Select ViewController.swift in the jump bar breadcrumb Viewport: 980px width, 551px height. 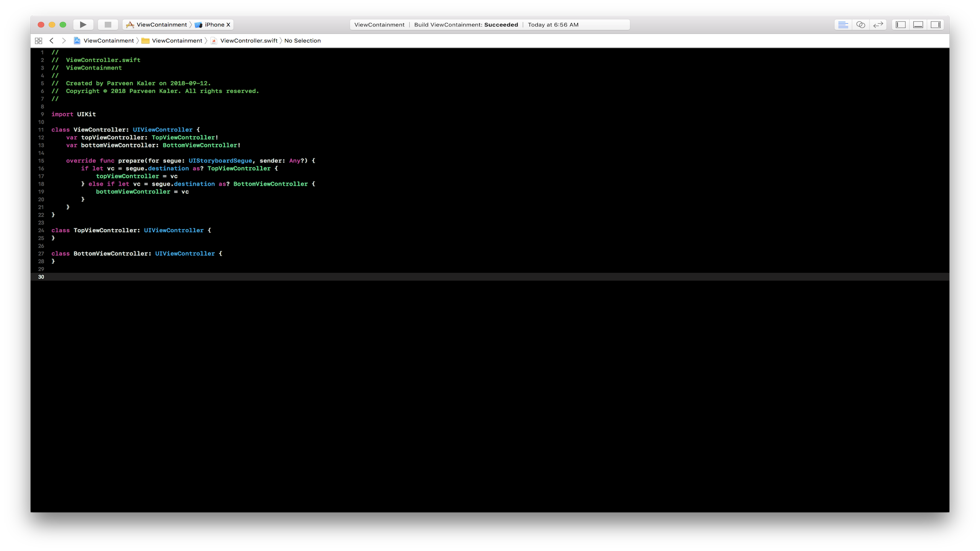(248, 41)
